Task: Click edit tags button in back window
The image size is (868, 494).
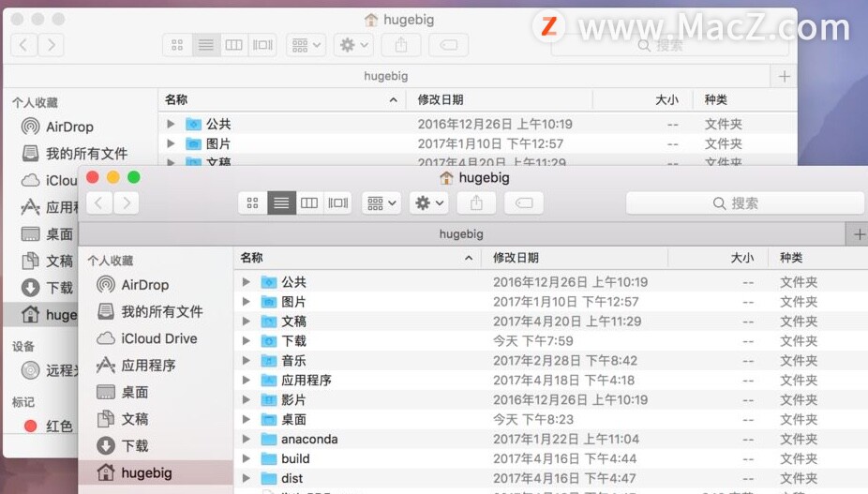Action: tap(448, 45)
